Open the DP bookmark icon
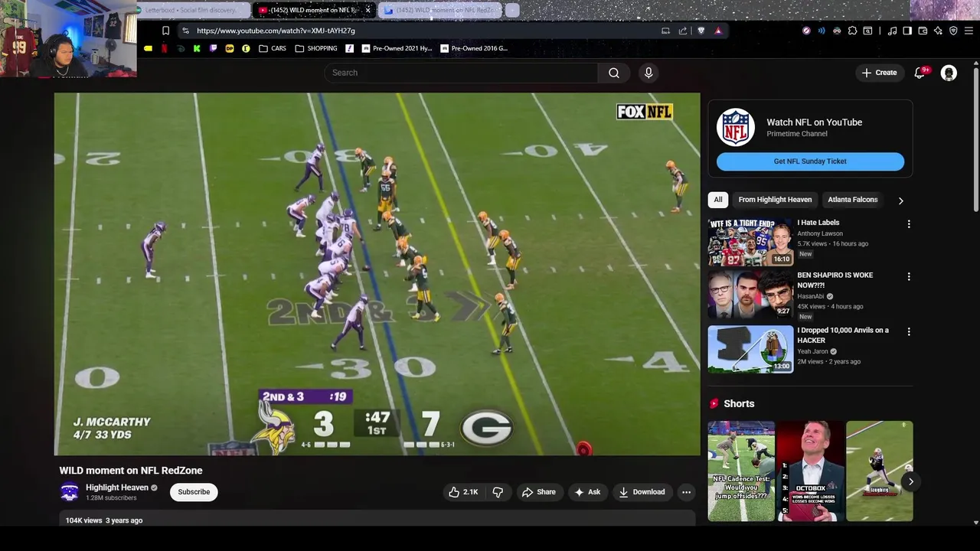980x551 pixels. click(x=230, y=48)
